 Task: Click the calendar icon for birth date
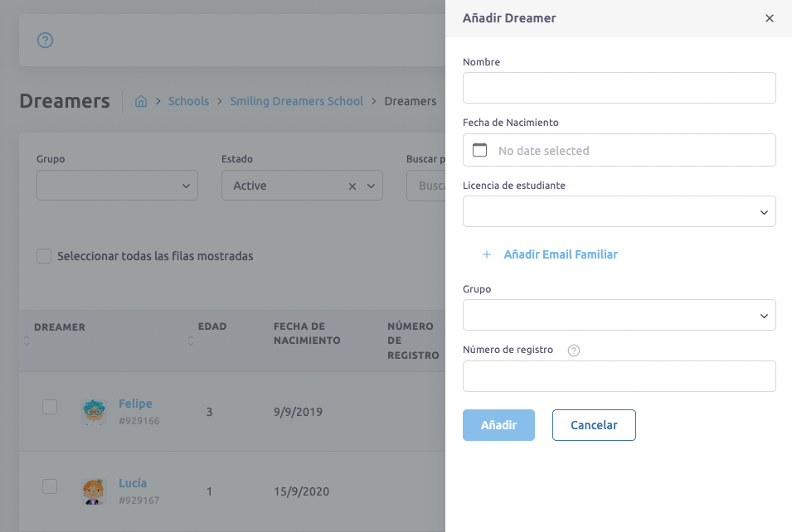click(x=479, y=150)
